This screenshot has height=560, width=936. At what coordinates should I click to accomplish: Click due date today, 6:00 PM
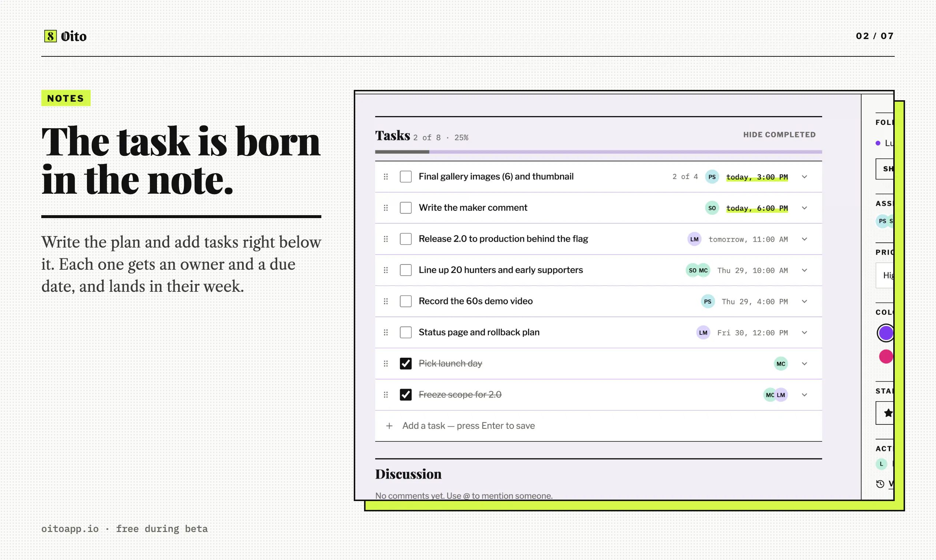click(x=757, y=208)
